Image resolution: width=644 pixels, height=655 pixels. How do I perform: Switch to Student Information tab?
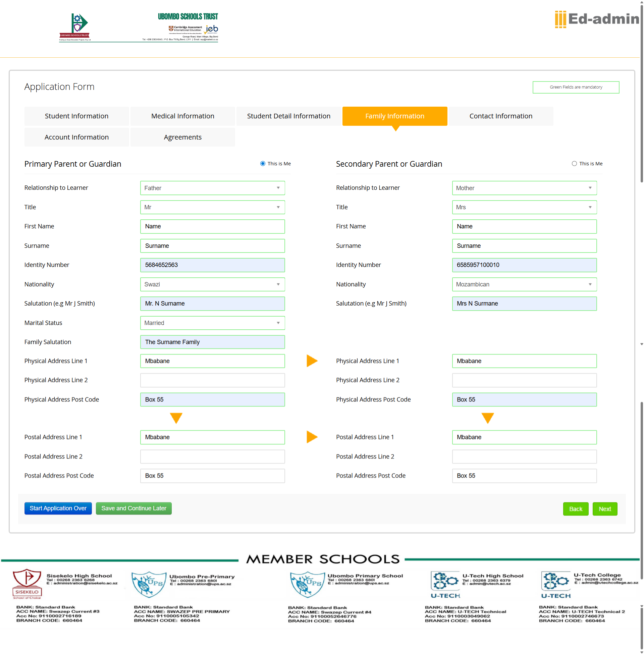pos(76,116)
